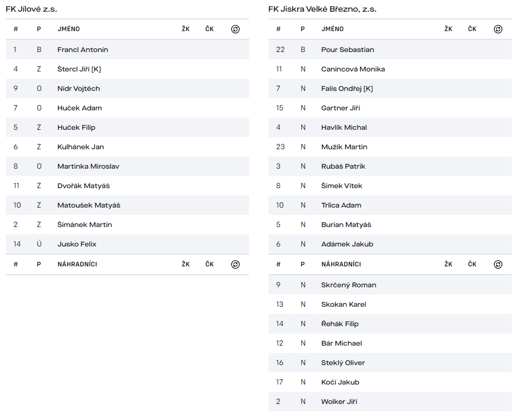This screenshot has width=520, height=420.
Task: Open the FK Jiskra Velké Březno team title
Action: pos(322,9)
